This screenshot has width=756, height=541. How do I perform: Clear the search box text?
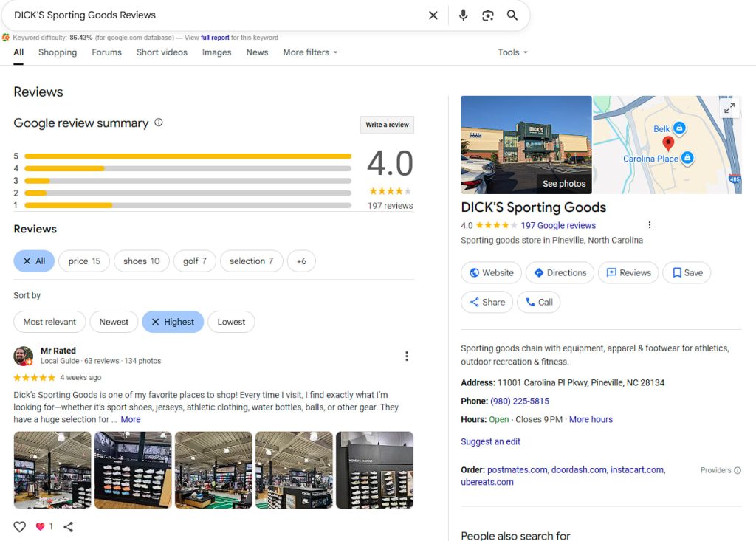tap(433, 15)
